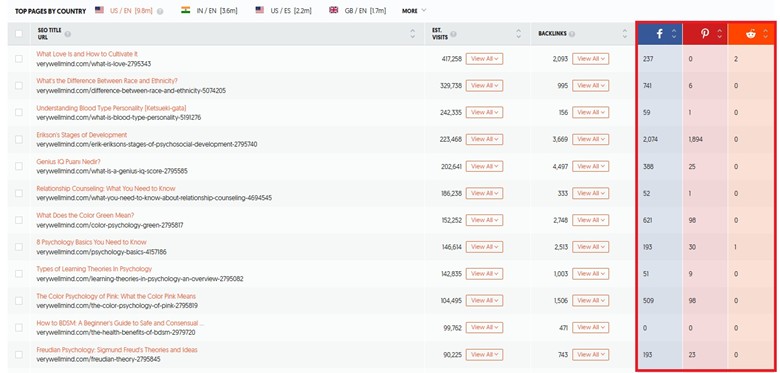The width and height of the screenshot is (780, 373).
Task: Click the India flag icon
Action: 186,10
